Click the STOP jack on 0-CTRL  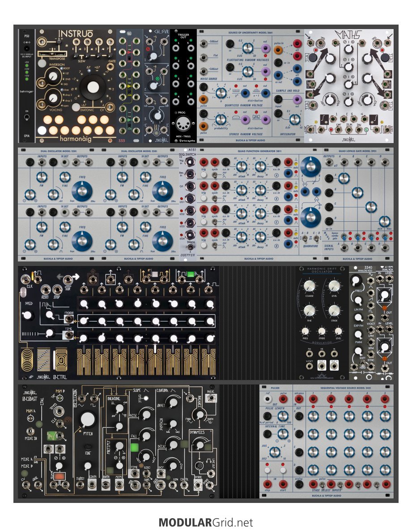coord(57,290)
